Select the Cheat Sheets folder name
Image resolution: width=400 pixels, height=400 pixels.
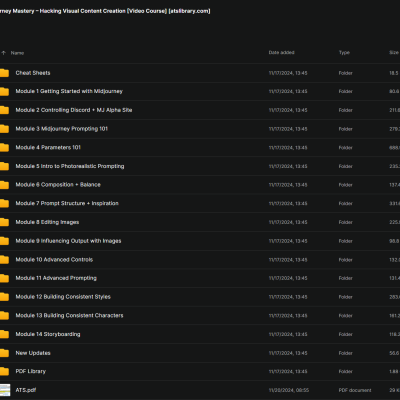click(33, 73)
